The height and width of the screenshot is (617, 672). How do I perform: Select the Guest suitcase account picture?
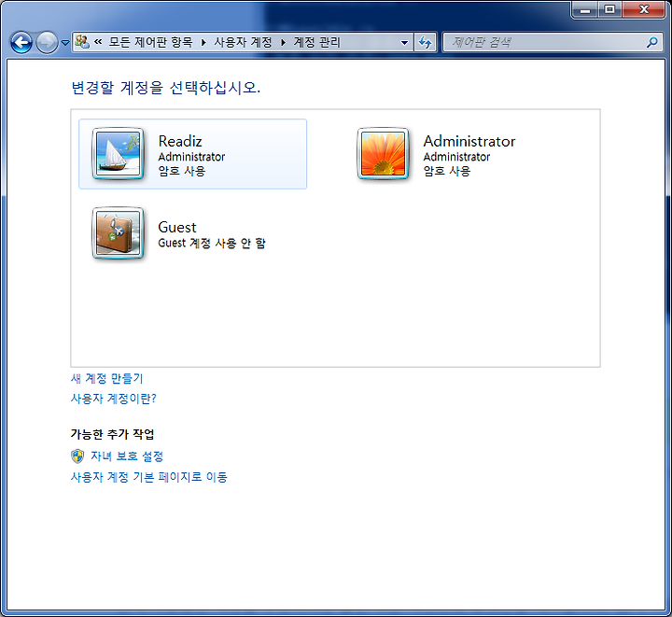point(118,233)
